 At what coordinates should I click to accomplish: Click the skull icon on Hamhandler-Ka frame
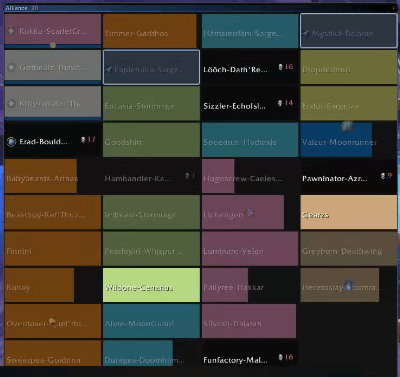188,175
